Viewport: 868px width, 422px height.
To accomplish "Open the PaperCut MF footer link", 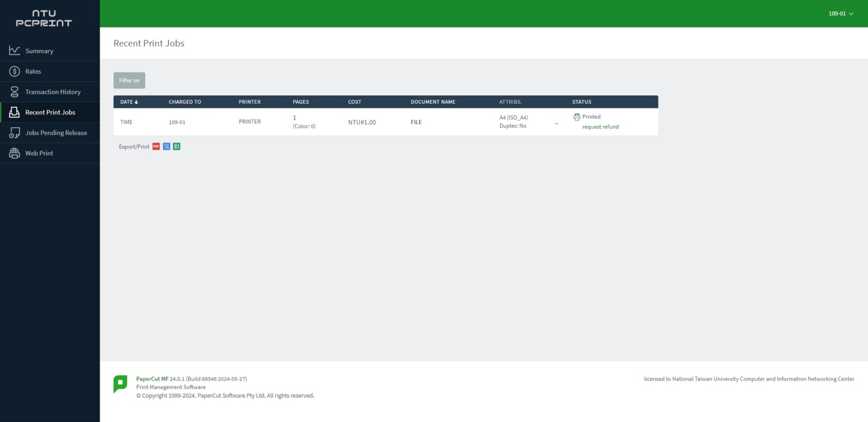I will [x=152, y=379].
